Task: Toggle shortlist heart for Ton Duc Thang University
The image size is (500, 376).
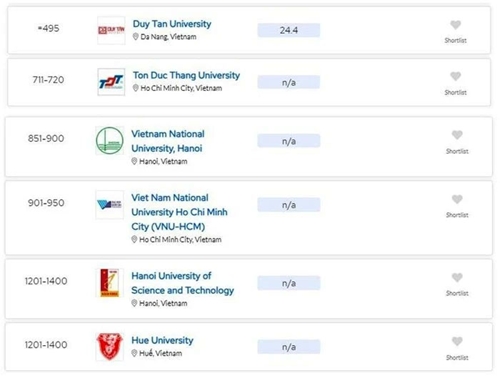Action: point(455,76)
